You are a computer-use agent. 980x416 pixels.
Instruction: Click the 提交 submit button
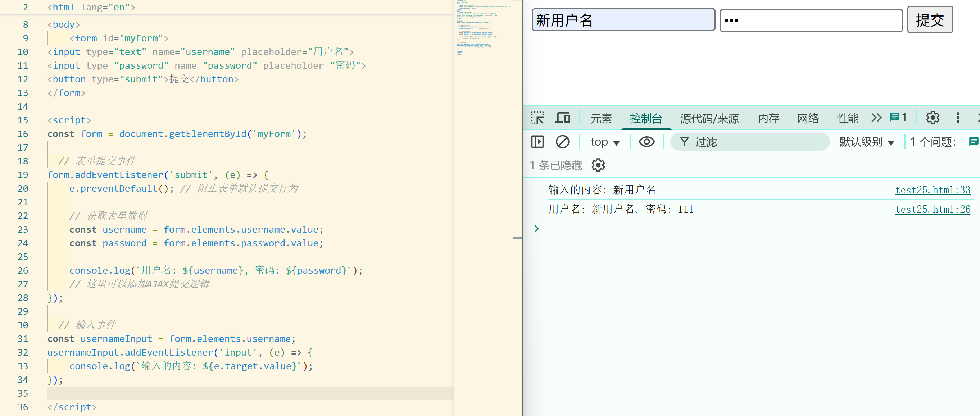point(930,20)
